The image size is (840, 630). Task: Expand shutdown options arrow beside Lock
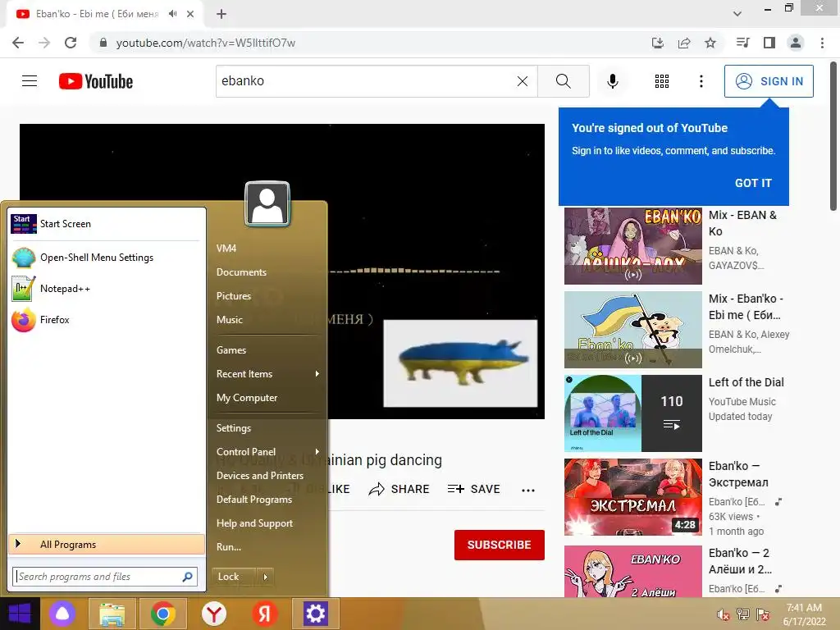[265, 577]
